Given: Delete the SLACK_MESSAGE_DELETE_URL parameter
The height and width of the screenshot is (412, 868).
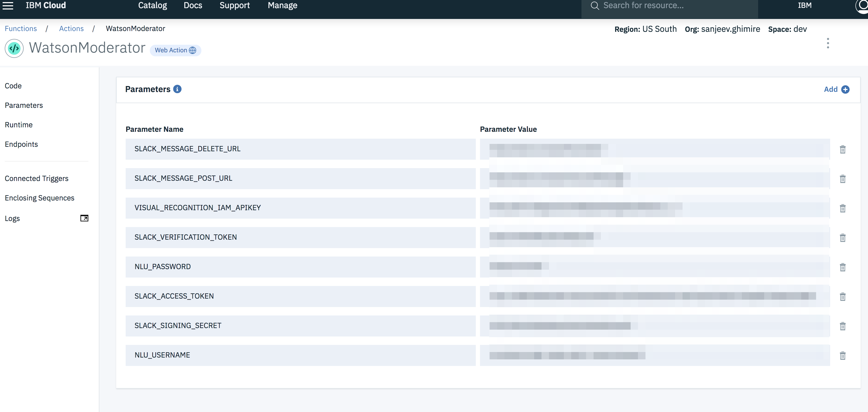Looking at the screenshot, I should 843,149.
